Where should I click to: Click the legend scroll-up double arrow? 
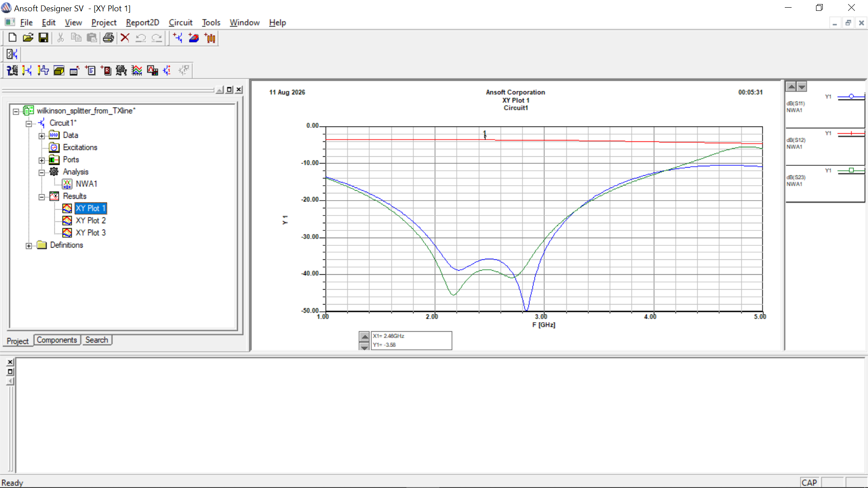(791, 86)
